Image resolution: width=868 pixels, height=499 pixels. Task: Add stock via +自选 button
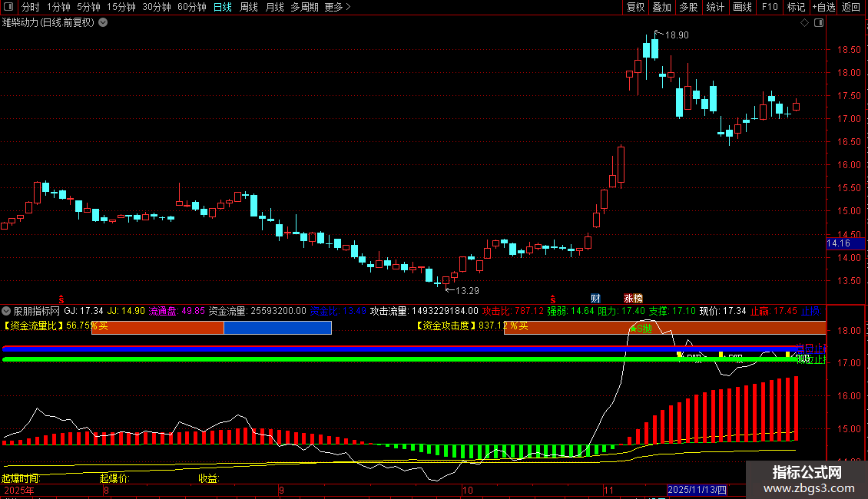pyautogui.click(x=823, y=7)
